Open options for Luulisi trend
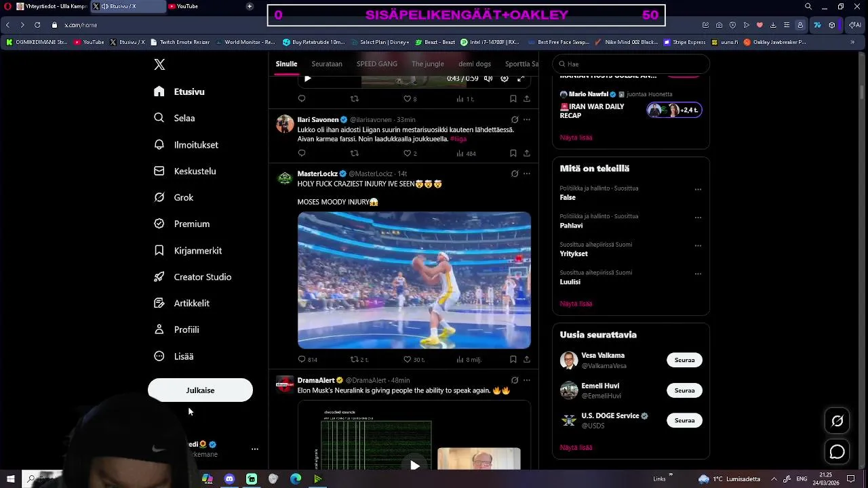868x488 pixels. coord(698,274)
